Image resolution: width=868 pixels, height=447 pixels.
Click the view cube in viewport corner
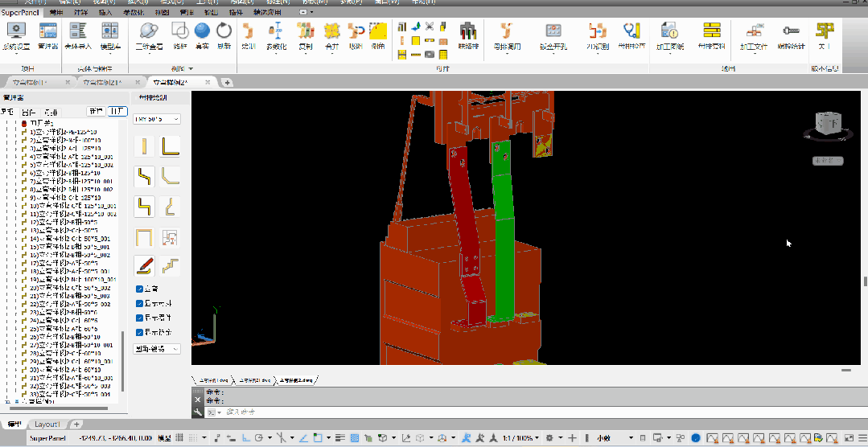[827, 124]
